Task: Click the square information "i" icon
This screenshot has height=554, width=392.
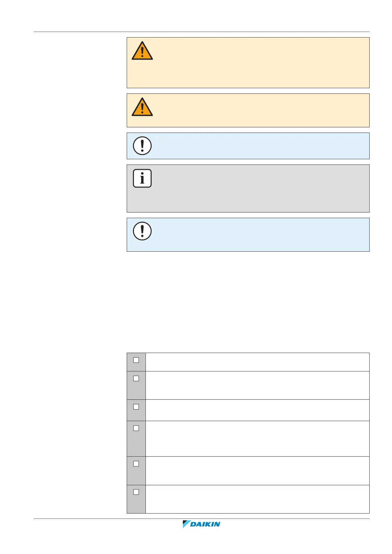Action: (142, 178)
